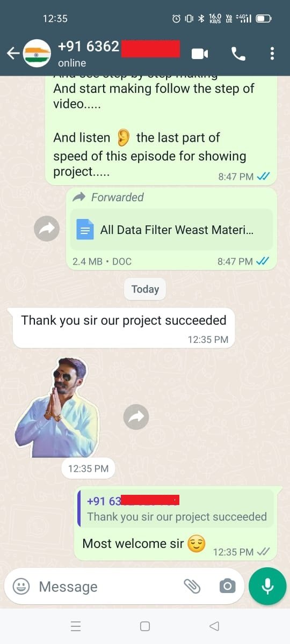Open the camera from the message bar

227,587
